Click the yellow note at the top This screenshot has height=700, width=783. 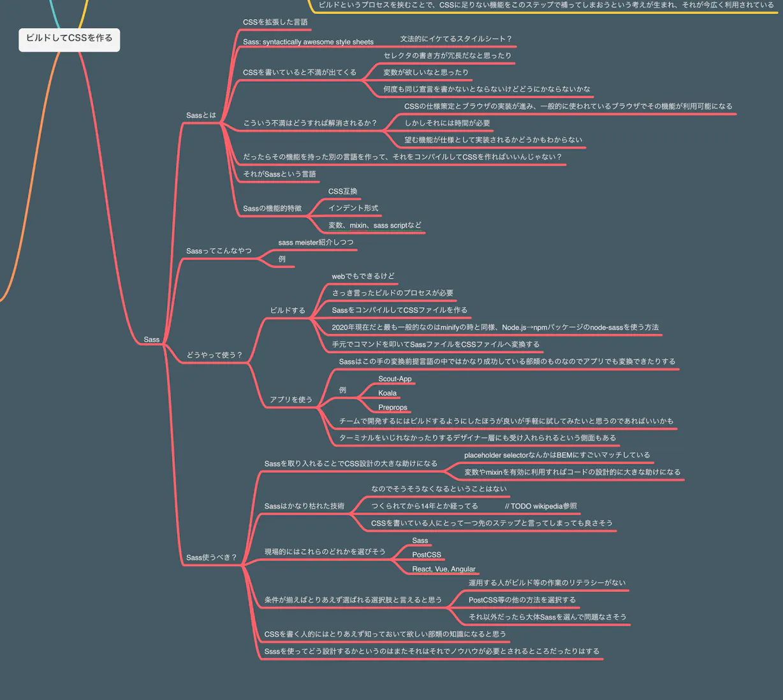[545, 4]
